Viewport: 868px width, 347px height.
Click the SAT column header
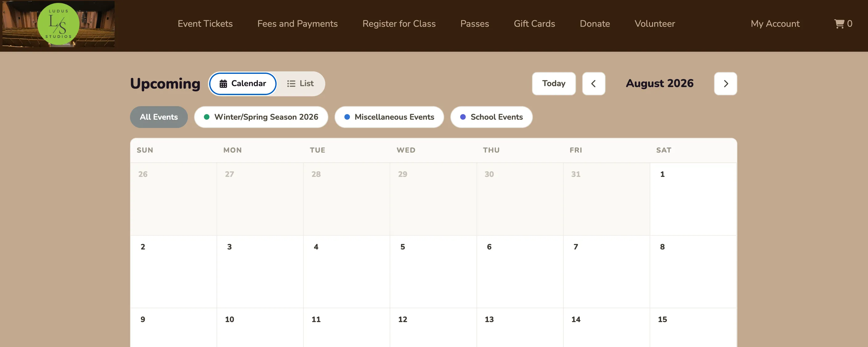point(663,150)
